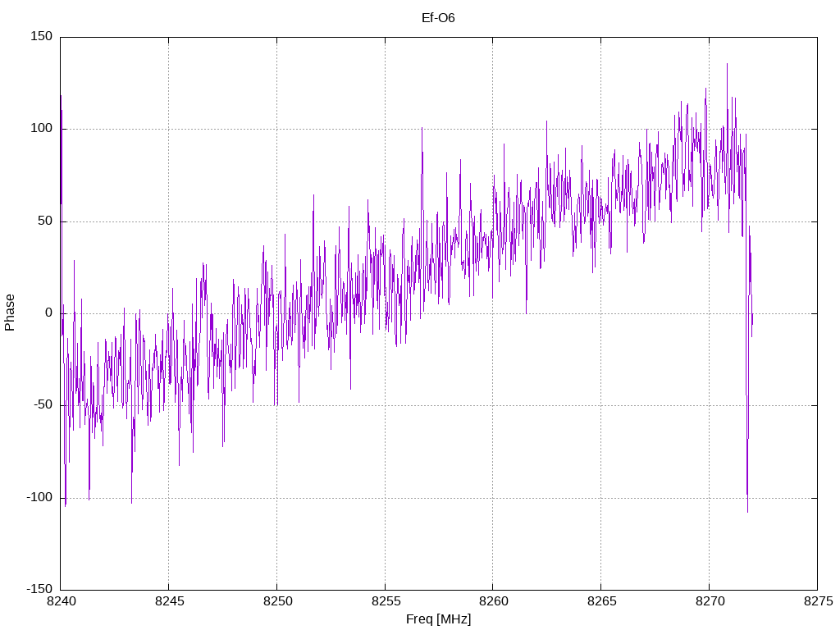
Task: Click the -50 y-axis tick label
Action: coord(43,405)
